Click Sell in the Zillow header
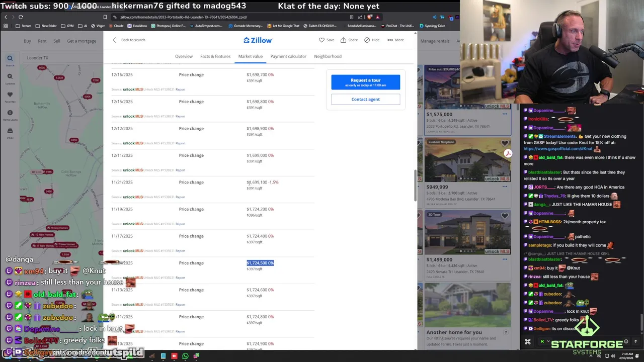Screen dimensions: 644x362 click(57, 41)
